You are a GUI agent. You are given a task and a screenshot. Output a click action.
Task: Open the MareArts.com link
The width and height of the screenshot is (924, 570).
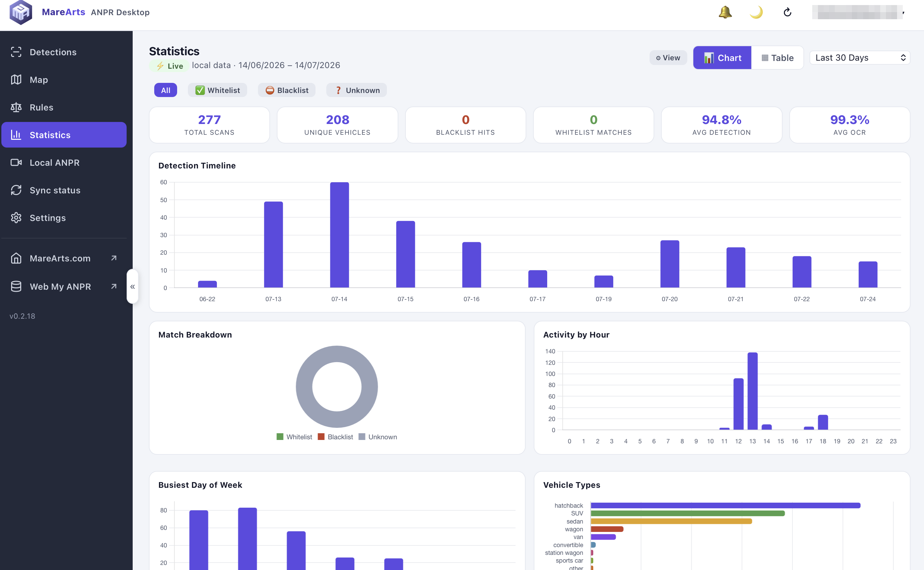point(64,258)
